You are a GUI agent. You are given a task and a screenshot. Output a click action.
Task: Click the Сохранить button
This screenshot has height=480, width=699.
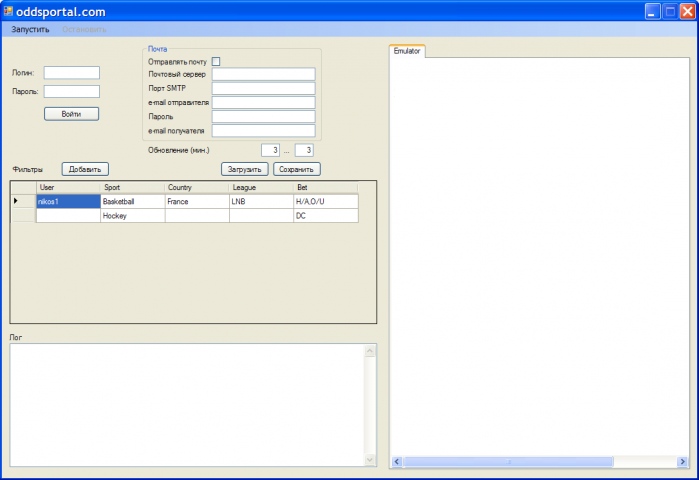(x=296, y=169)
